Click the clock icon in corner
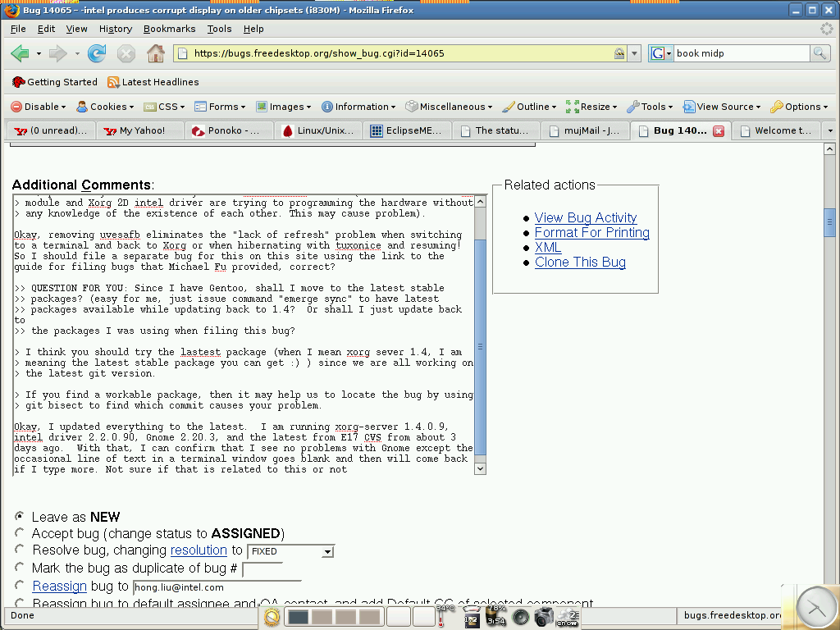840x630 pixels. [x=815, y=608]
